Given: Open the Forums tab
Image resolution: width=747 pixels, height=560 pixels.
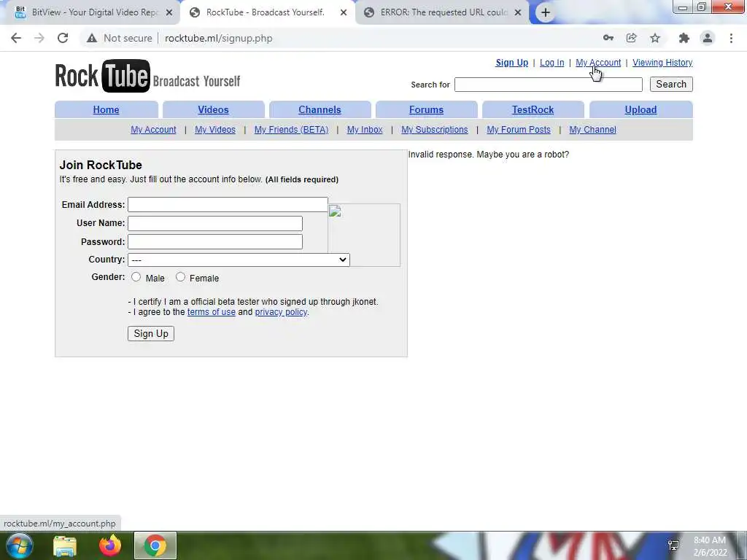Looking at the screenshot, I should pos(426,109).
